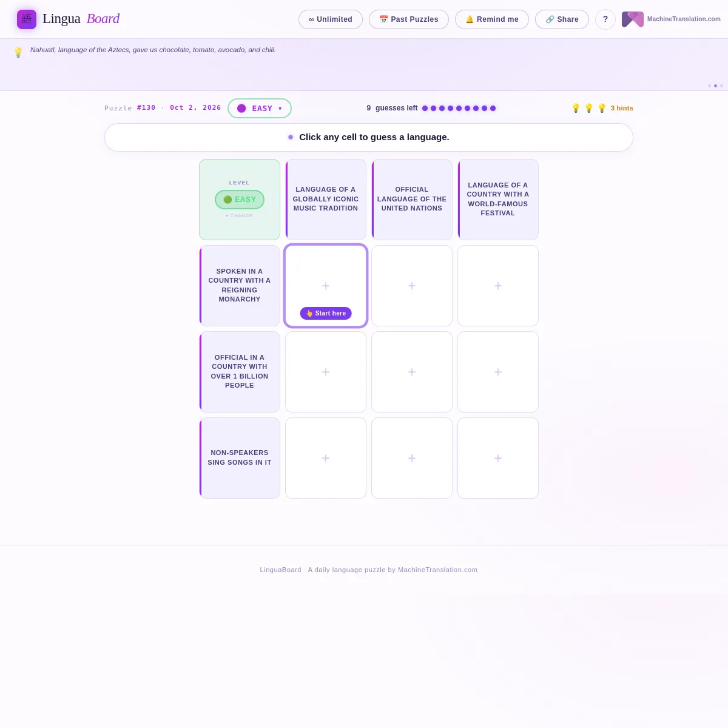Pick the 1 billion people and world-famous festival cell
The image size is (728, 728).
click(498, 372)
